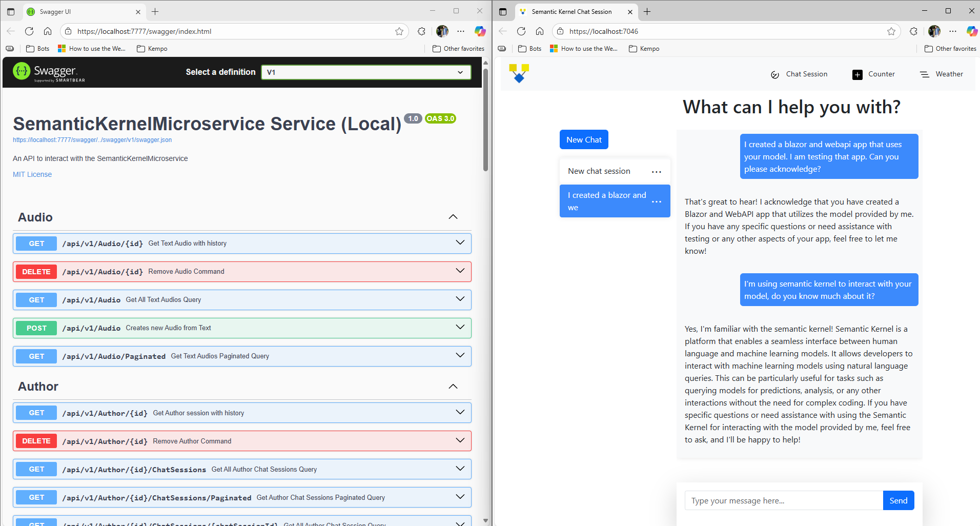Image resolution: width=980 pixels, height=526 pixels.
Task: Open Other favorites in Chat Session window
Action: tap(951, 49)
